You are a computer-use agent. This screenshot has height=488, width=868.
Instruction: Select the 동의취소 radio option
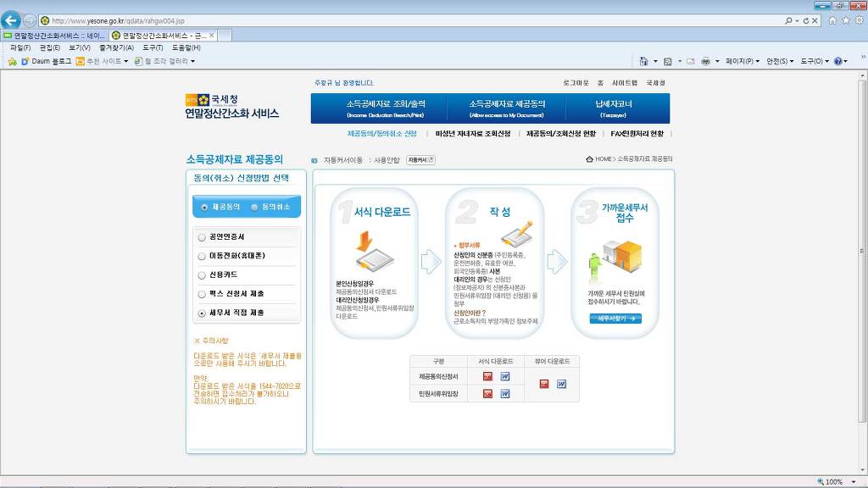254,208
